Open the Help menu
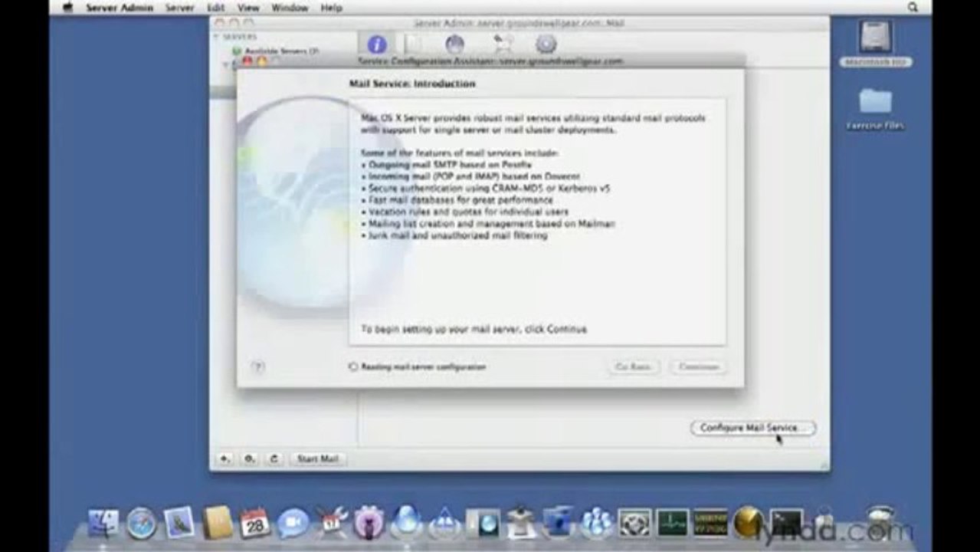 (331, 8)
